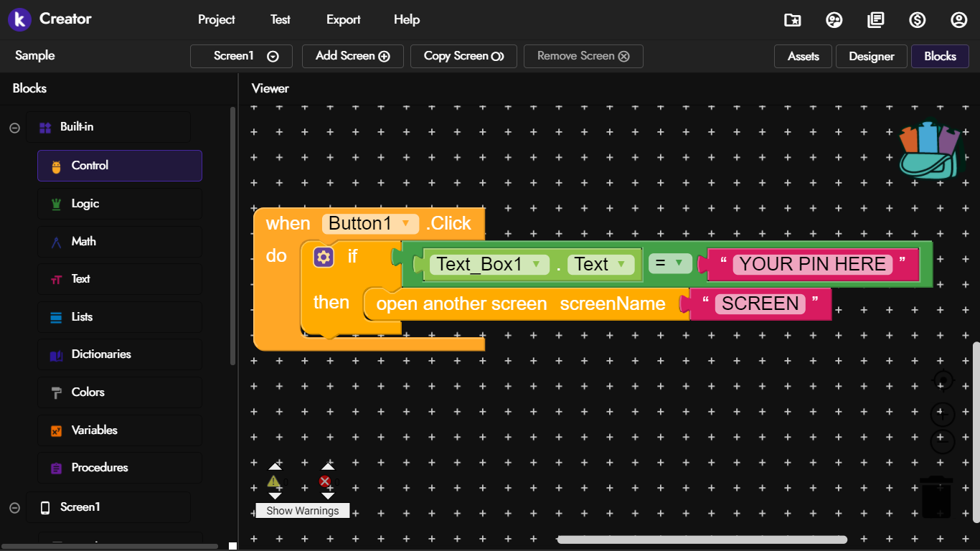
Task: Open the equals operator dropdown
Action: (x=670, y=263)
